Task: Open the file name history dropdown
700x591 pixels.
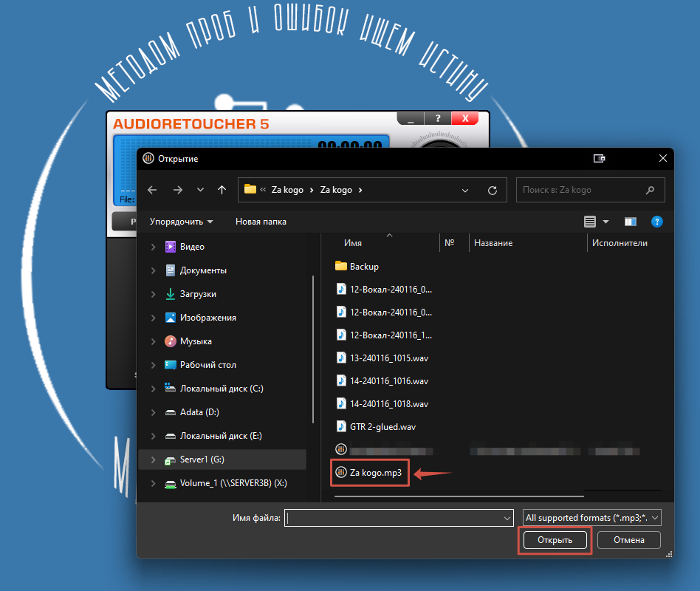Action: 507,518
